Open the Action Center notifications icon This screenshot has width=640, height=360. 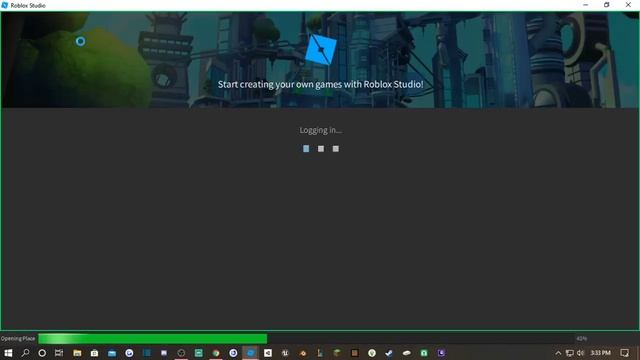click(624, 353)
